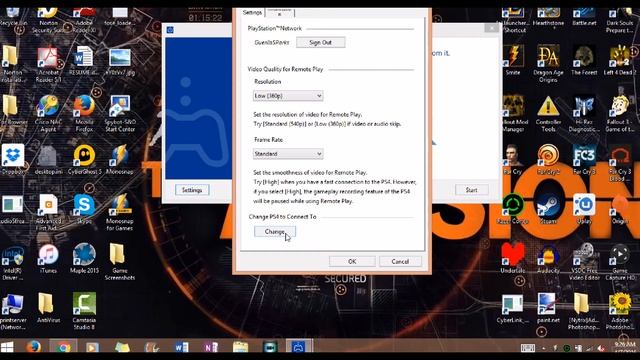Open the Steam desktop icon
The image size is (640, 360).
click(x=548, y=209)
